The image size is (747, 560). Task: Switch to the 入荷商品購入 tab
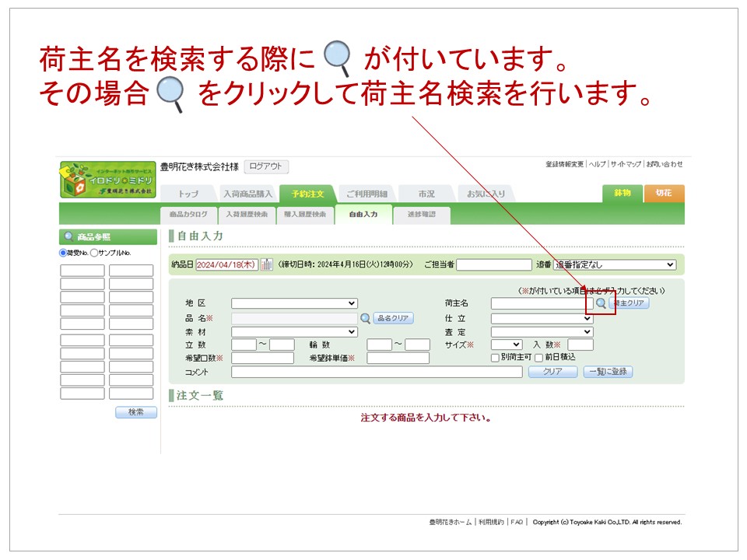pos(247,194)
